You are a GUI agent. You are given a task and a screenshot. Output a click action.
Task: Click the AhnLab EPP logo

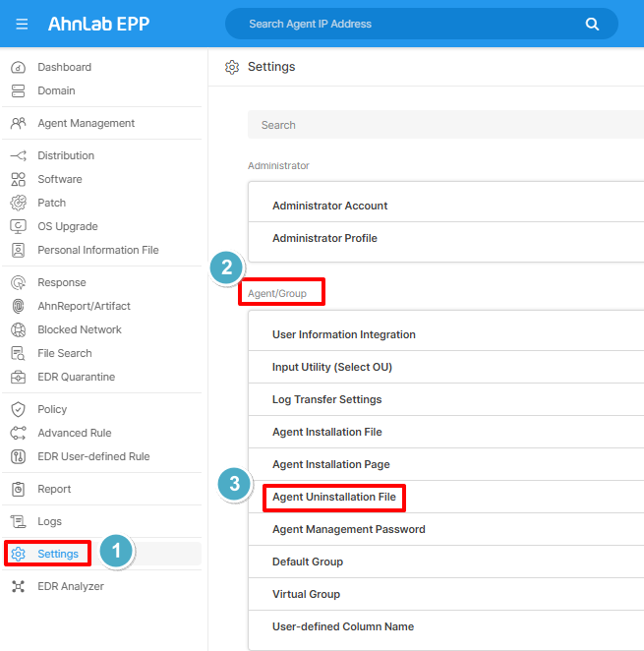[98, 24]
